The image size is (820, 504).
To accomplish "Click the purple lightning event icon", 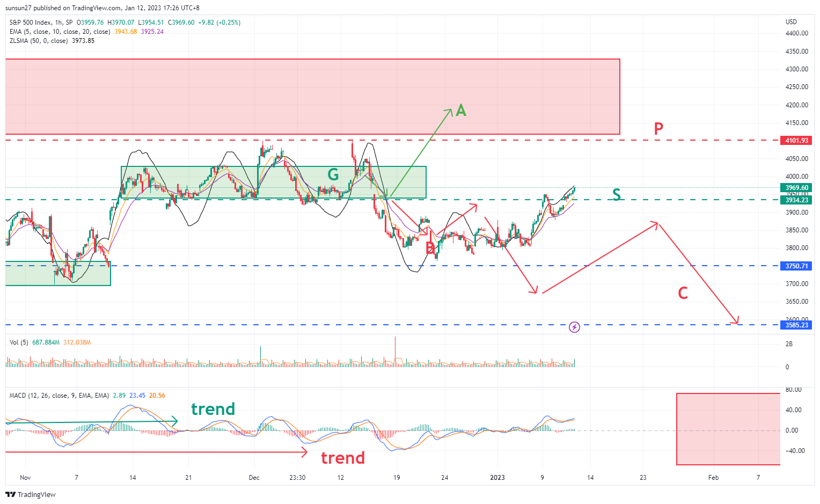I will click(x=574, y=327).
